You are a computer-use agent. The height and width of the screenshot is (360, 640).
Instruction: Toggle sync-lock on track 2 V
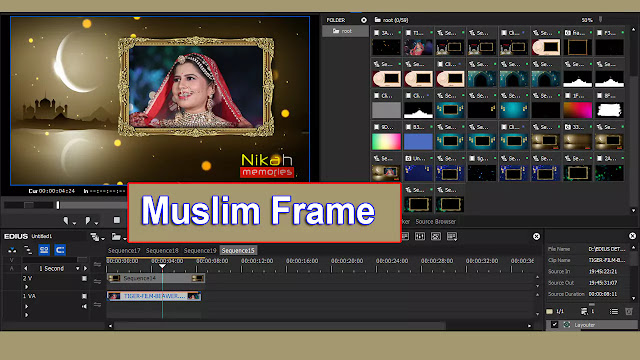(x=97, y=282)
